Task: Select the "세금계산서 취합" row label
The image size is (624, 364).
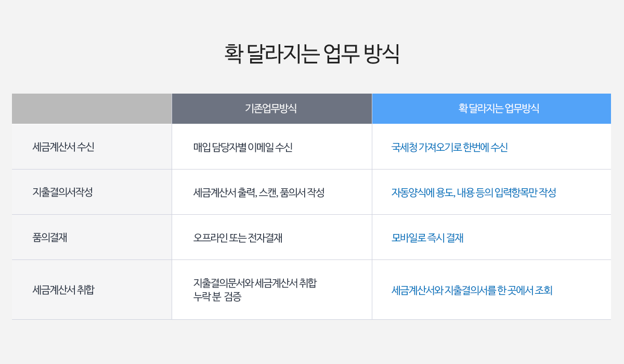Action: coord(63,290)
